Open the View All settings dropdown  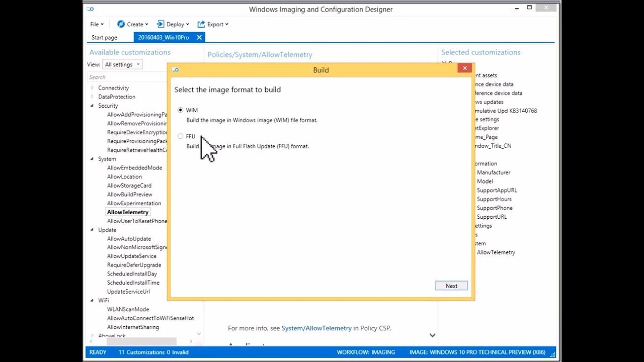pos(122,64)
